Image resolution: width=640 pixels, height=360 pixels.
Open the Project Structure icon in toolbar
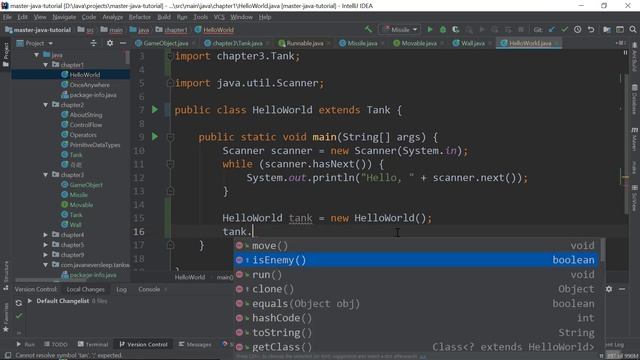pos(607,29)
